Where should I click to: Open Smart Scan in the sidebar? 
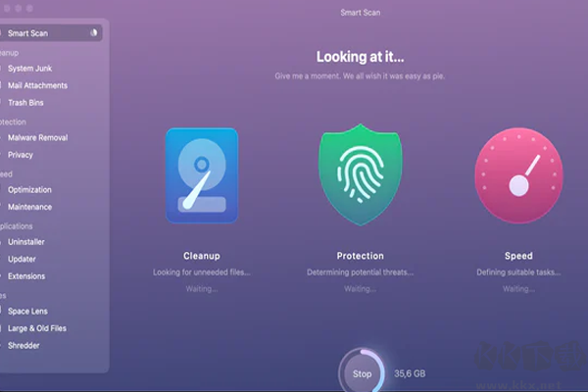click(x=51, y=33)
